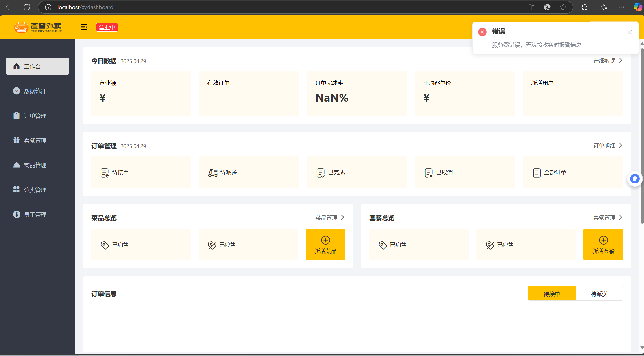Open 菜品管理 in the sidebar
644x356 pixels.
point(35,165)
